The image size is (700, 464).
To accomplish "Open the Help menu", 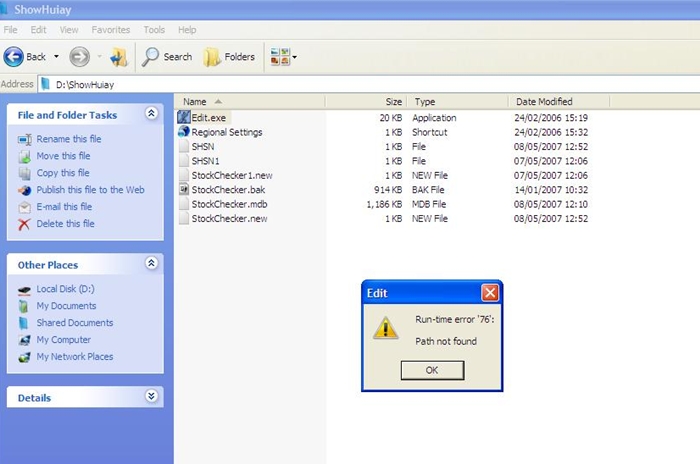I will pos(187,30).
